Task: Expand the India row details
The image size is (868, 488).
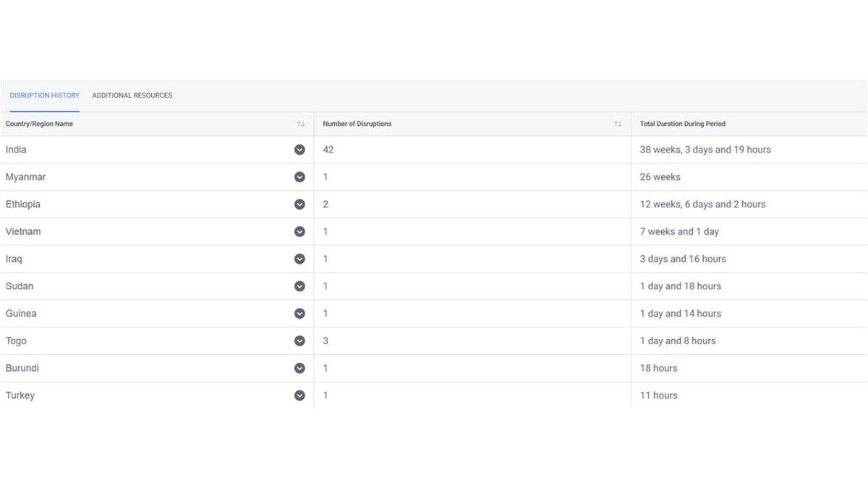Action: coord(299,150)
